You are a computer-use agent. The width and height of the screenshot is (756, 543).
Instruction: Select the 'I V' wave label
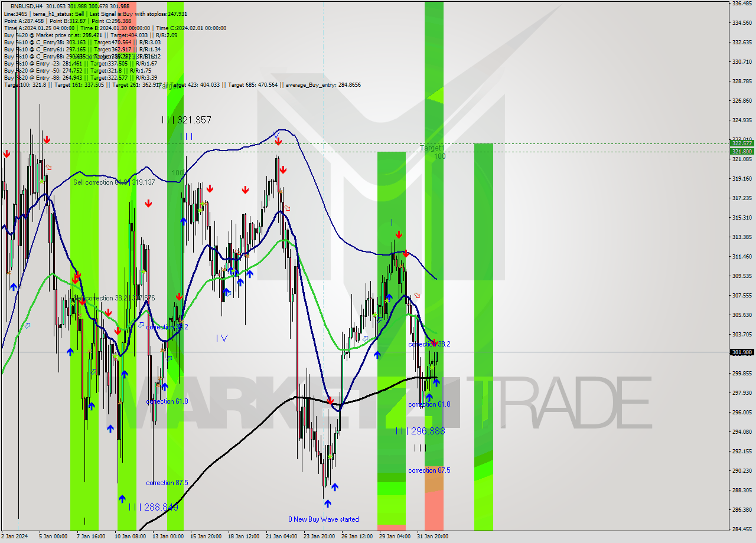[221, 338]
